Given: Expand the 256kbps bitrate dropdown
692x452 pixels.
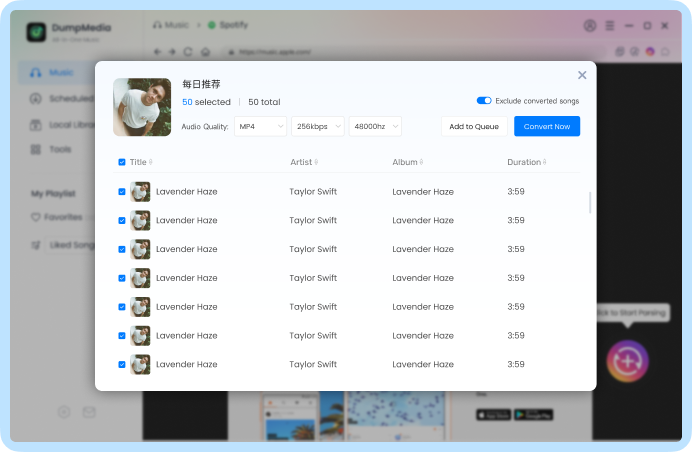Looking at the screenshot, I should pyautogui.click(x=317, y=127).
